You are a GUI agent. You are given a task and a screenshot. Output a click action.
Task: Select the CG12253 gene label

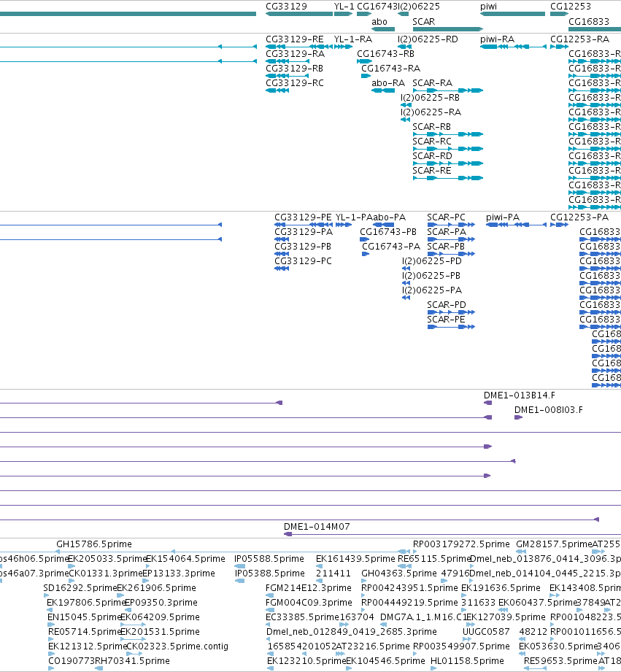[571, 7]
